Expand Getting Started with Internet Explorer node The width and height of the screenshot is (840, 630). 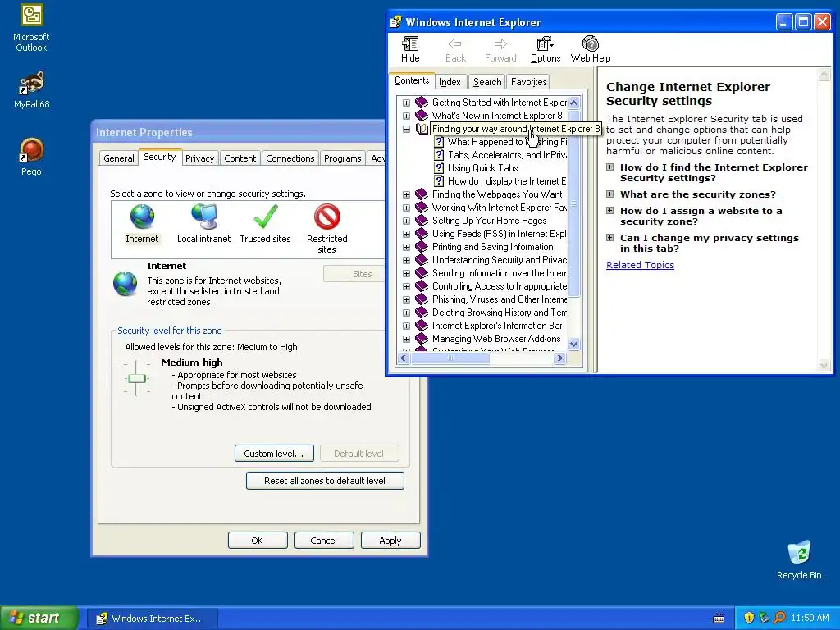point(406,103)
